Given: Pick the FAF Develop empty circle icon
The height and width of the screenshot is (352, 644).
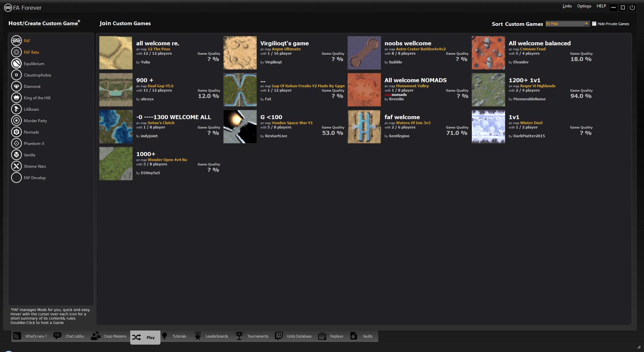Looking at the screenshot, I should click(x=16, y=178).
